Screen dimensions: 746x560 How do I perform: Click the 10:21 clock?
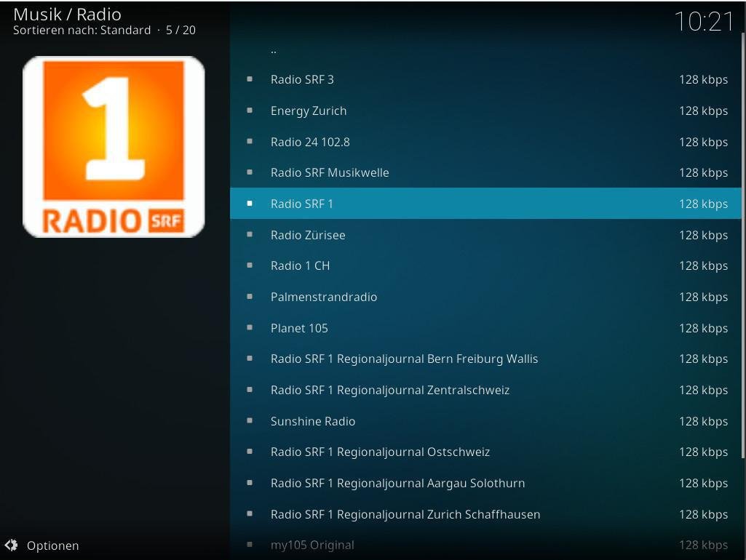704,22
